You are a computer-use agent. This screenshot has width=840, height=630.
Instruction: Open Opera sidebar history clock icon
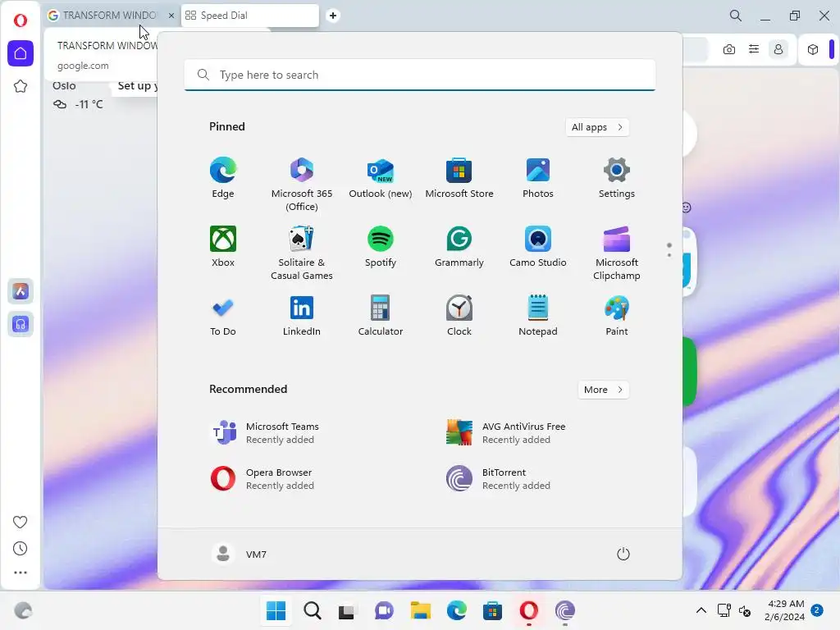pos(21,548)
